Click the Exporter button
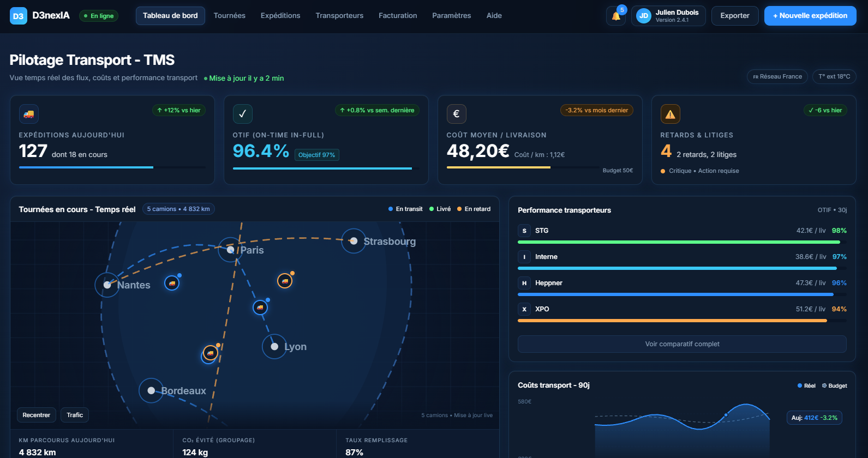The image size is (868, 458). [735, 16]
